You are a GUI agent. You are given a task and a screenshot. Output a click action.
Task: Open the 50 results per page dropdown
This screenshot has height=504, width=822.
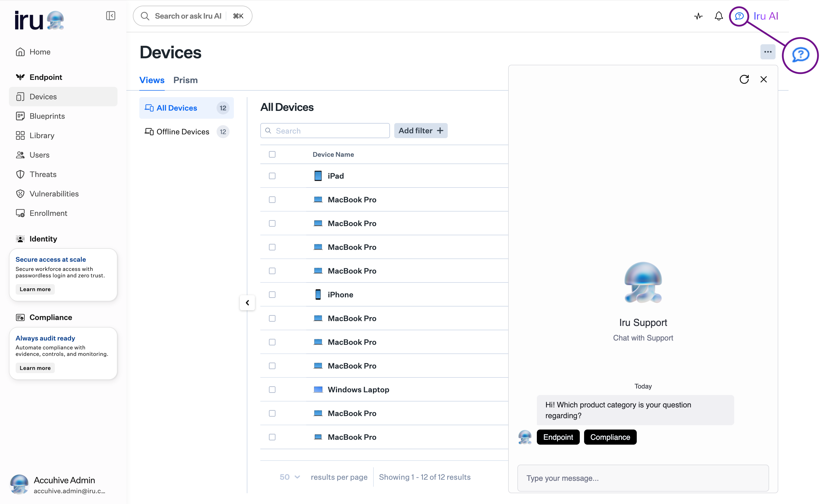[x=289, y=477]
